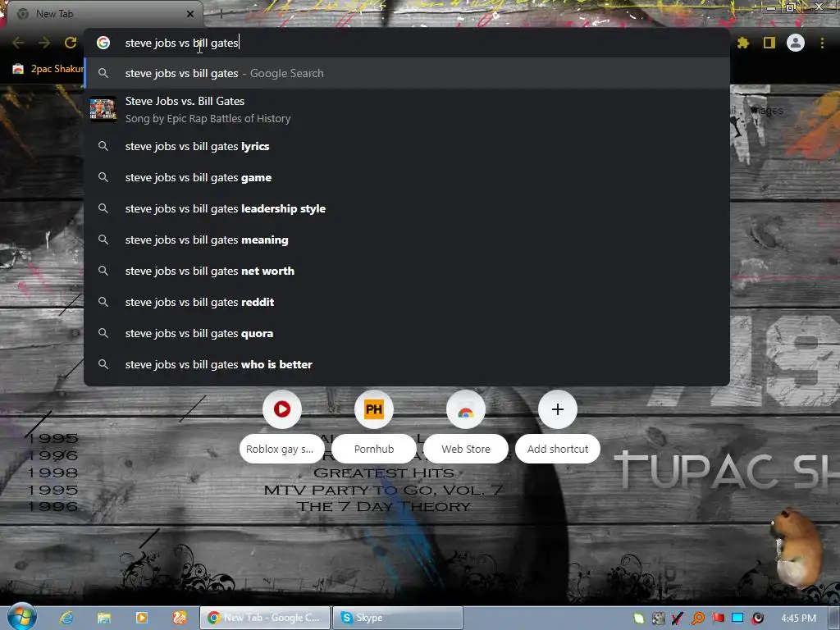Pick the 'net worth' search suggestion
Screen dimensions: 840x630
[x=407, y=271]
